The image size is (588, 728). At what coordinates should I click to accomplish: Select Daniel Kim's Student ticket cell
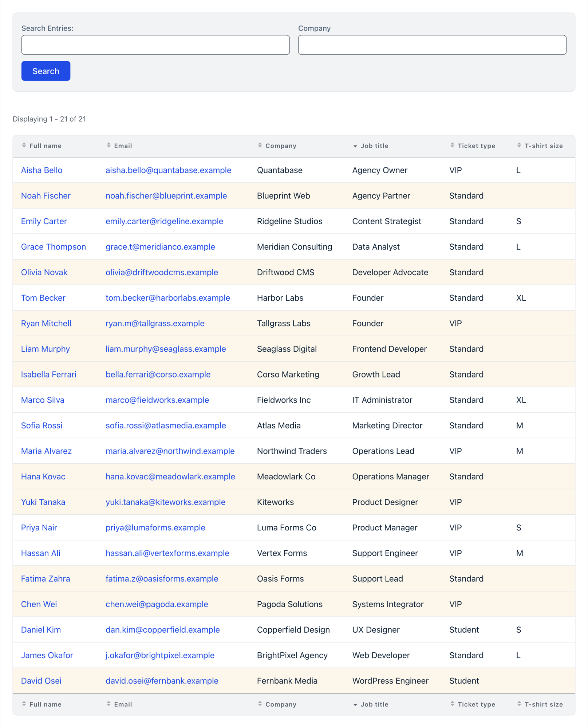pyautogui.click(x=464, y=630)
